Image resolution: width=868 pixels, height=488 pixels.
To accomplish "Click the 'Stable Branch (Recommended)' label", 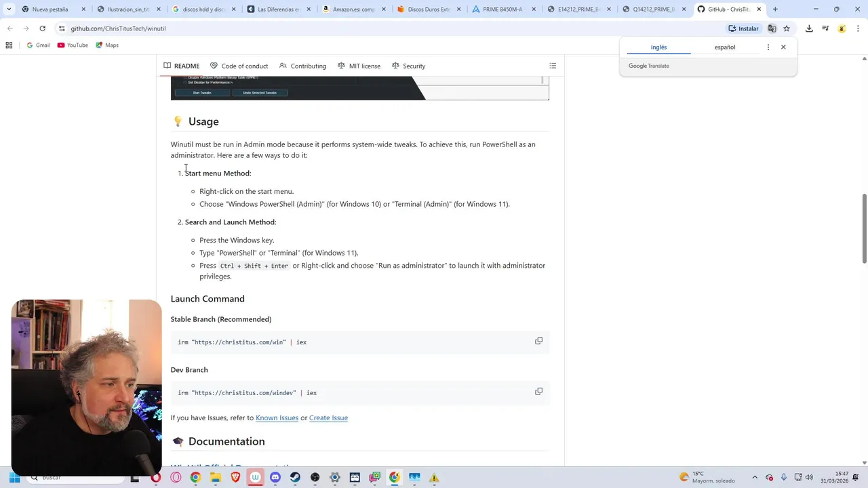I will pos(221,319).
